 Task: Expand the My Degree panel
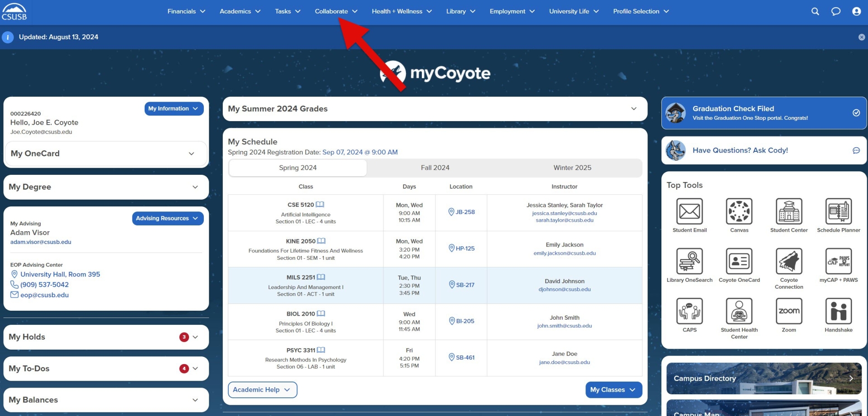tap(106, 187)
